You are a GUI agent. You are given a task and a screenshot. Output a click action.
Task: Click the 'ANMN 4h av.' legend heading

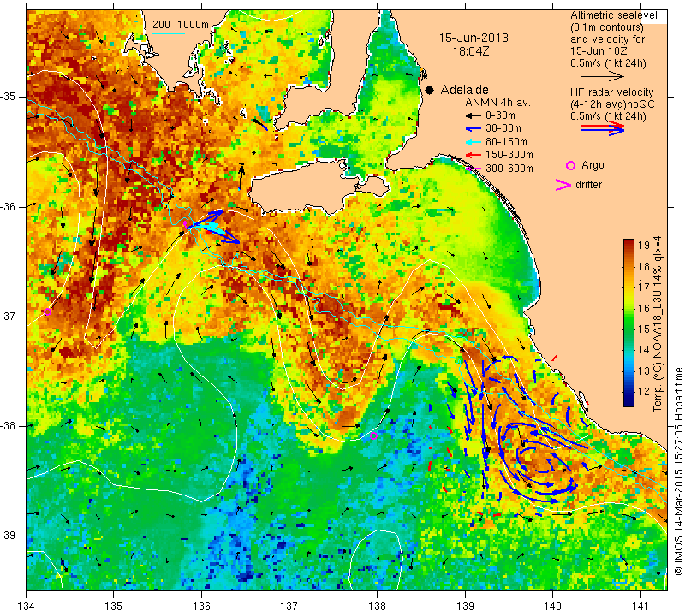[497, 103]
